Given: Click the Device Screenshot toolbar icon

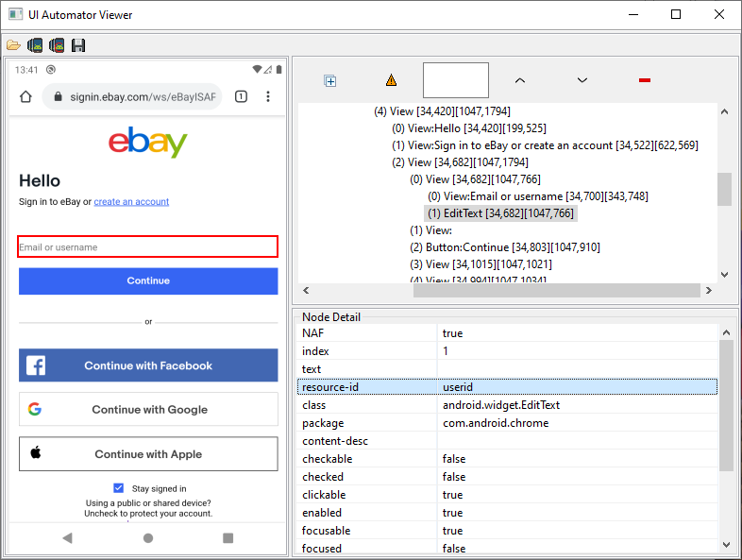Looking at the screenshot, I should coord(35,45).
